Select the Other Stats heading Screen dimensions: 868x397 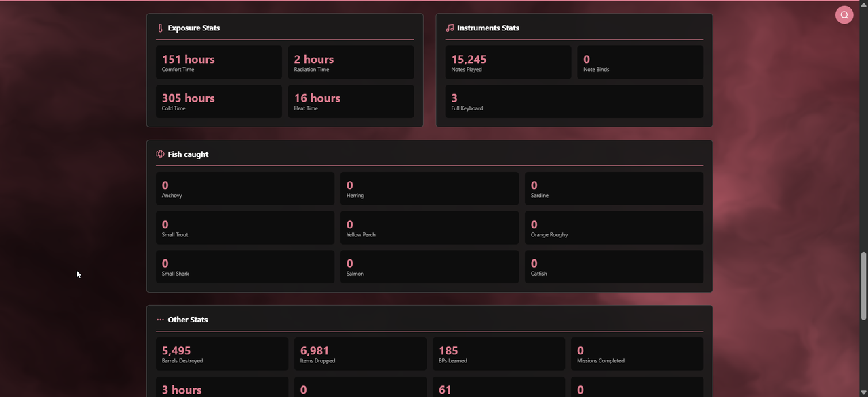[x=188, y=320]
